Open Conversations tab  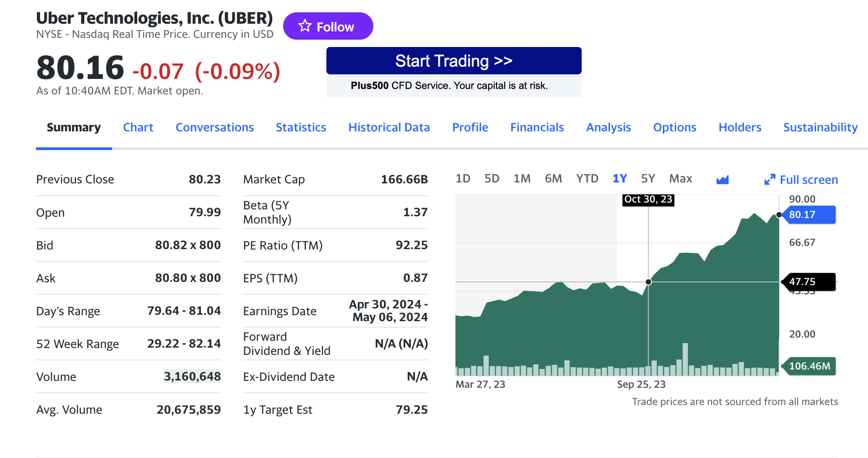tap(215, 127)
